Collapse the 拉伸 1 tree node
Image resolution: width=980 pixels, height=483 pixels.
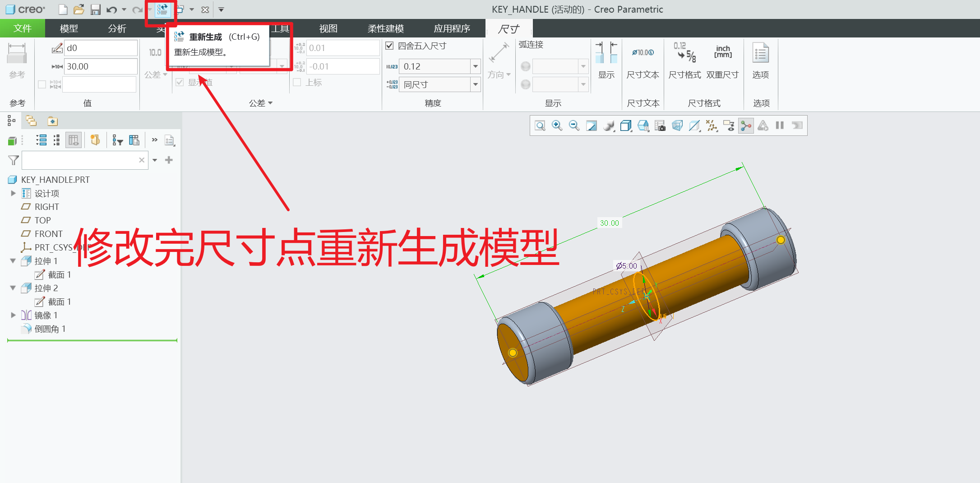click(x=13, y=260)
